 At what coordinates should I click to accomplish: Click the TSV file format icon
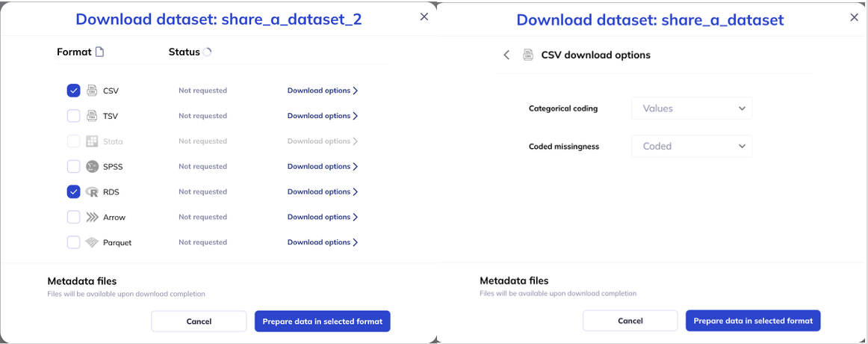coord(92,116)
